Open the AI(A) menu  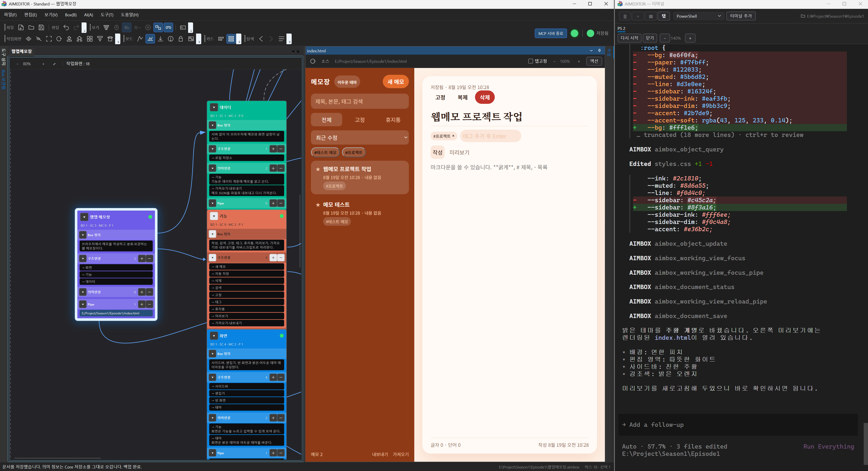(x=88, y=15)
